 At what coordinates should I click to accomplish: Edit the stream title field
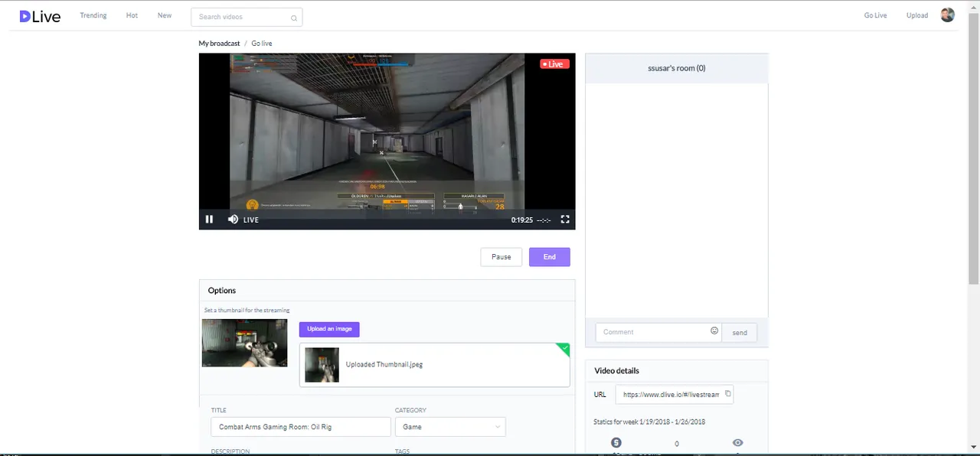pyautogui.click(x=301, y=427)
